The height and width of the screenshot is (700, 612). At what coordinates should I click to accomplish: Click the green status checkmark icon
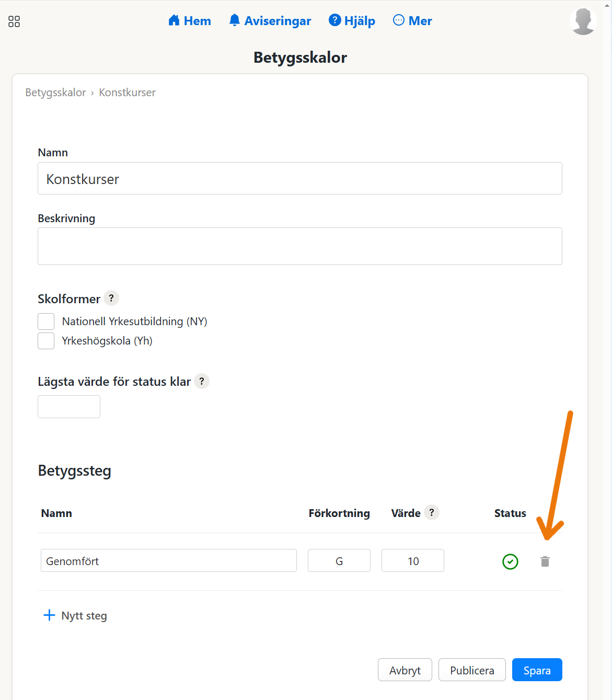[x=510, y=561]
